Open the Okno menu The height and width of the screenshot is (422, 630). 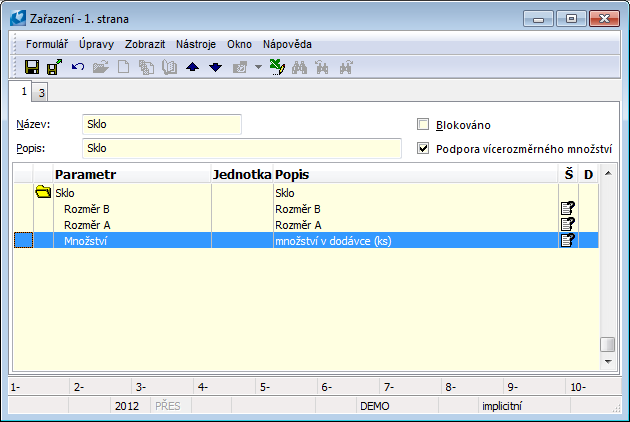click(239, 44)
